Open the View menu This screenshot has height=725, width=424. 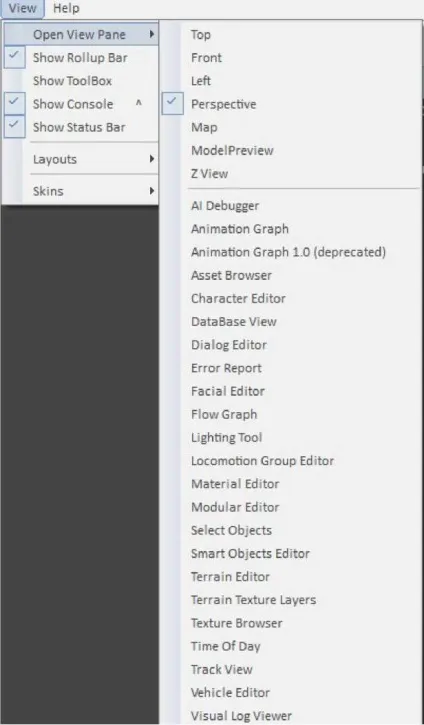tap(22, 8)
